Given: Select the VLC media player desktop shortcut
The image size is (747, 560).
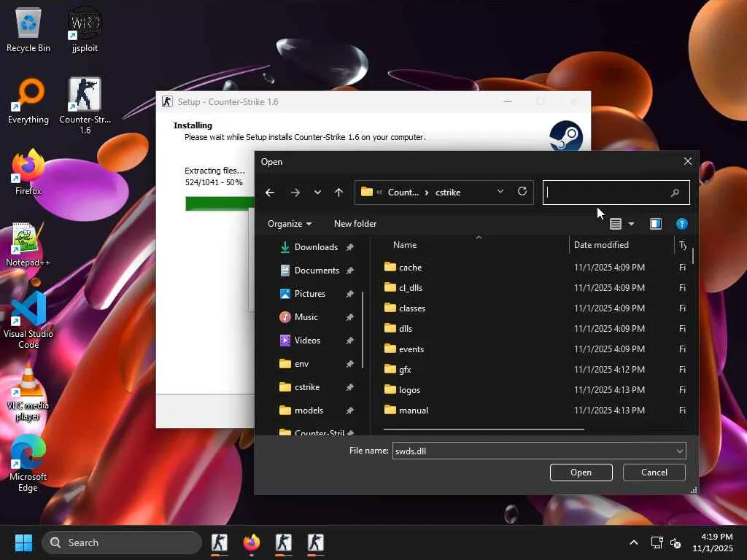Looking at the screenshot, I should click(x=28, y=392).
